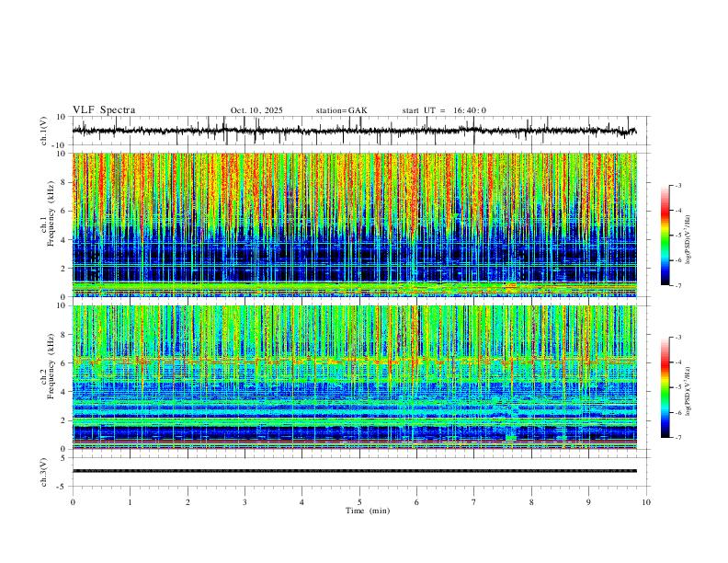The image size is (728, 563).
Task: Click the ch.3 voltage black band trace
Action: (355, 471)
